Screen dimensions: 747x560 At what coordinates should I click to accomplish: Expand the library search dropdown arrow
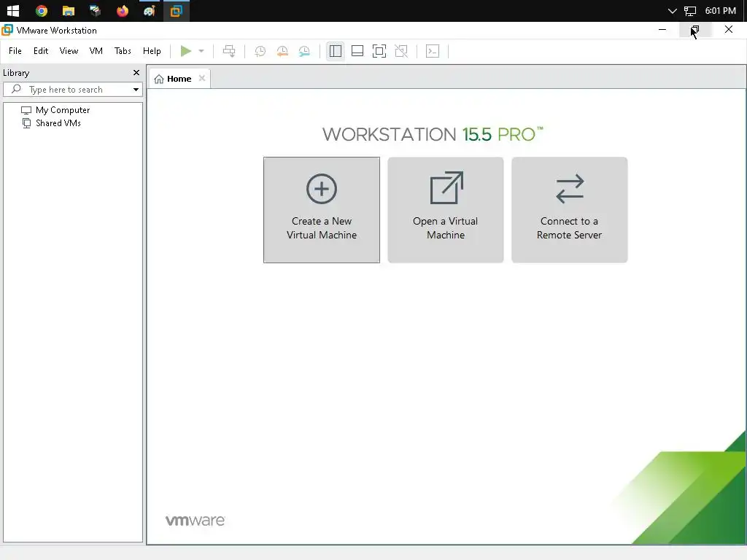pos(136,90)
